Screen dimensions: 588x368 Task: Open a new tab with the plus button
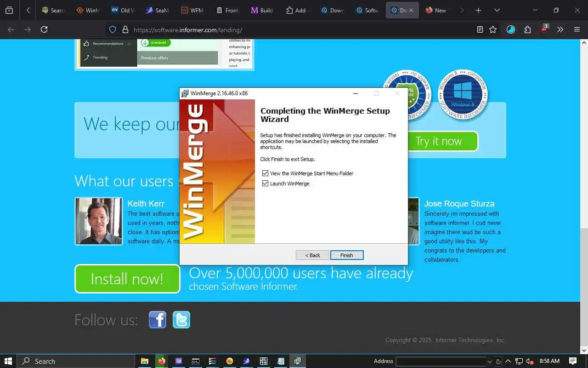click(478, 10)
